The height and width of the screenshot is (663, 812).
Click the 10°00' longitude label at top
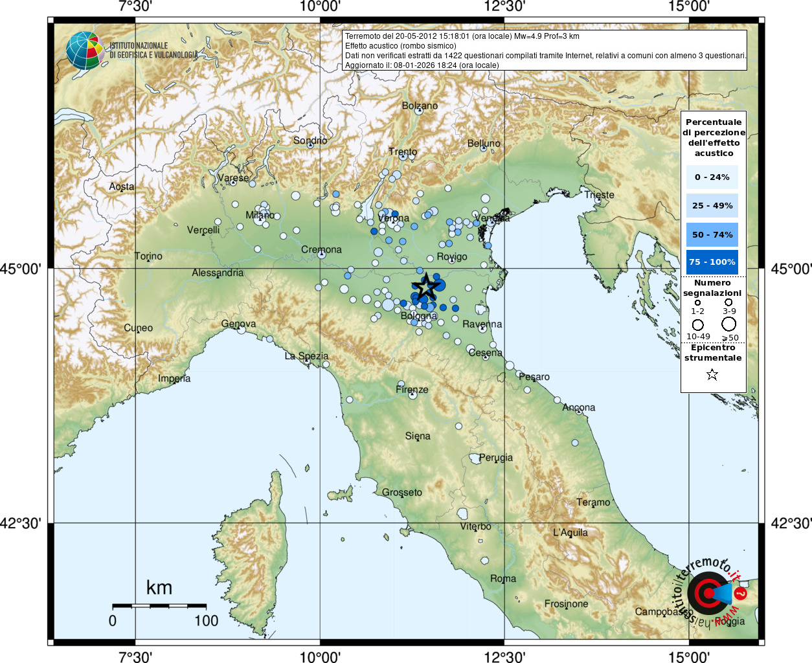[x=320, y=6]
